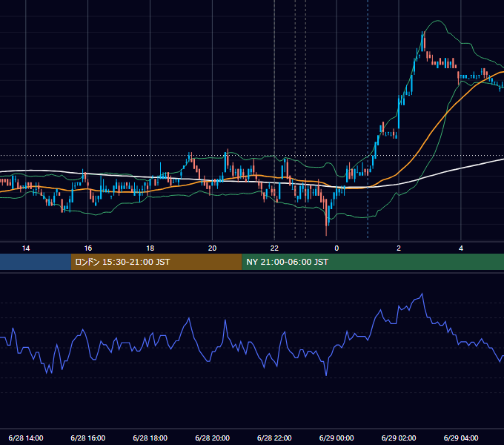The image size is (504, 445).
Task: Click the 20 hour label on price chart axis
Action: tap(212, 248)
